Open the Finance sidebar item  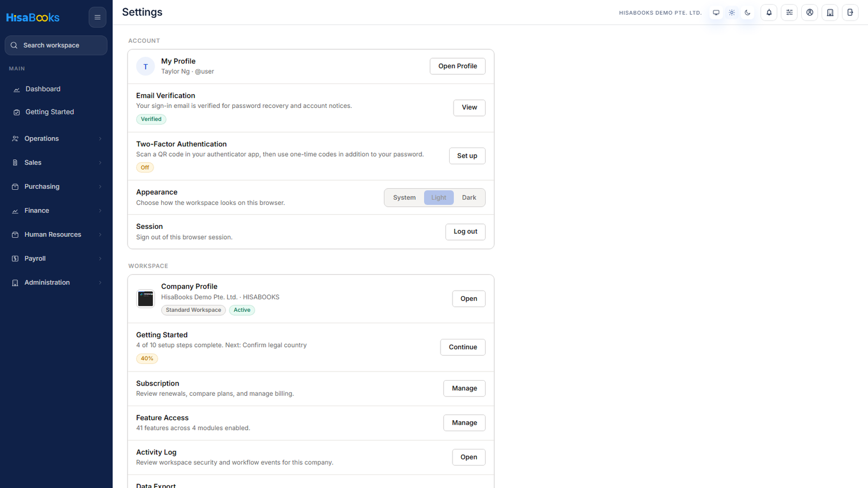pyautogui.click(x=56, y=210)
